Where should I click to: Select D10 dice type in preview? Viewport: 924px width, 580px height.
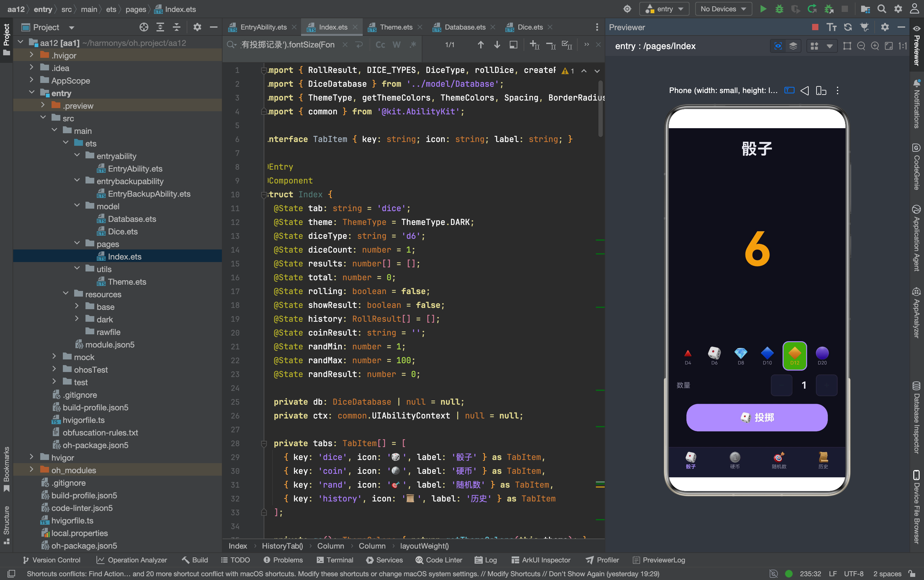(x=767, y=356)
